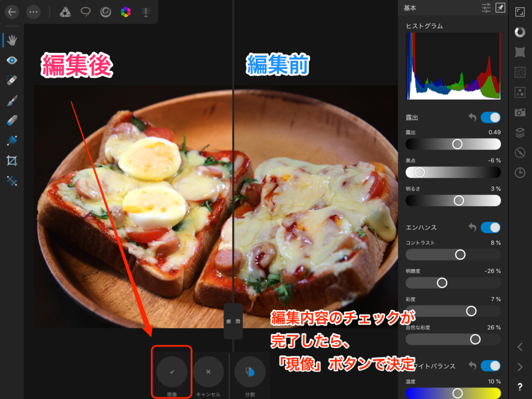Select the Blemish removal bandage tool
Image resolution: width=532 pixels, height=399 pixels.
12,81
